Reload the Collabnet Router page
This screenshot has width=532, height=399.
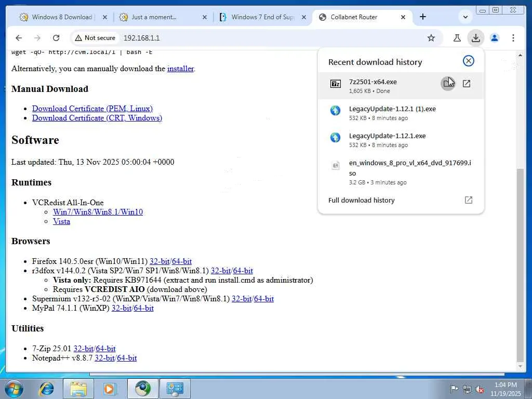[x=56, y=37]
